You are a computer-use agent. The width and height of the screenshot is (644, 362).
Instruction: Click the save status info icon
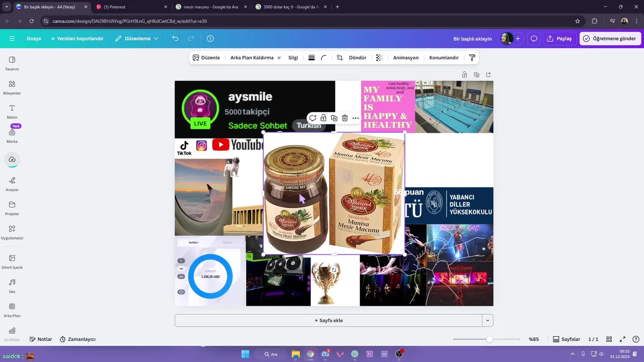tap(210, 39)
